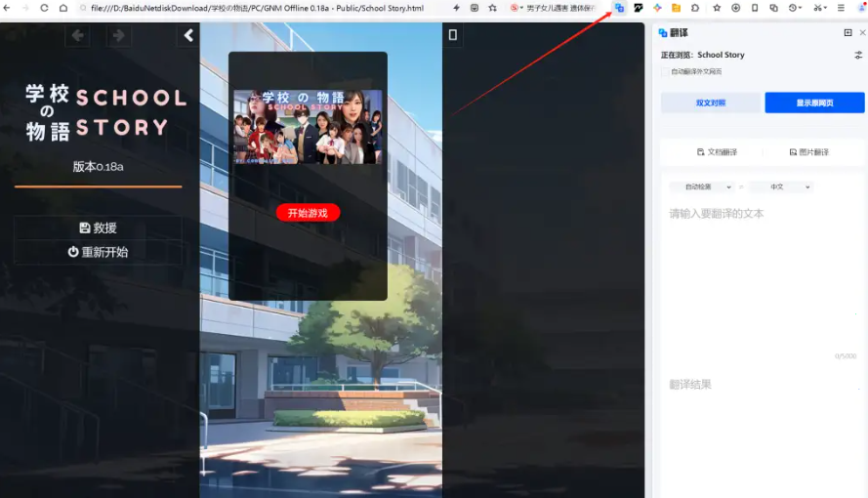Screen dimensions: 868x498
Task: Click the translate extension icon in toolbar
Action: tap(619, 8)
